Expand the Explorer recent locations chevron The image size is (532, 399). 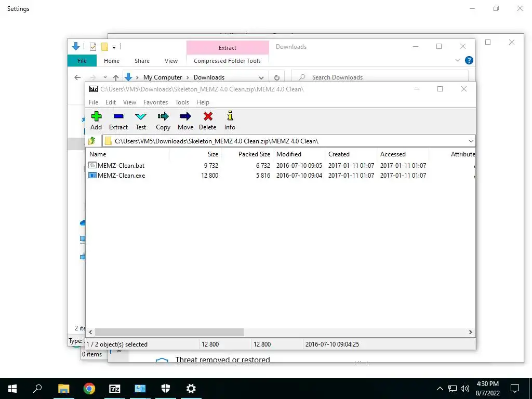(x=105, y=77)
